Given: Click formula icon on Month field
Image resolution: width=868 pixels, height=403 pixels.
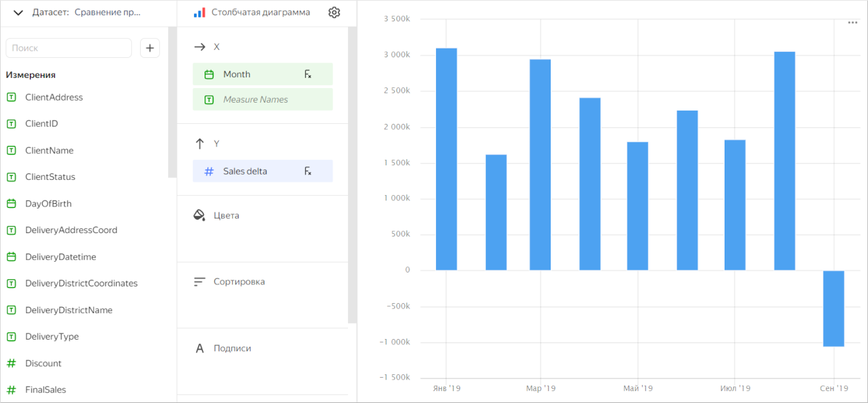Looking at the screenshot, I should point(308,75).
